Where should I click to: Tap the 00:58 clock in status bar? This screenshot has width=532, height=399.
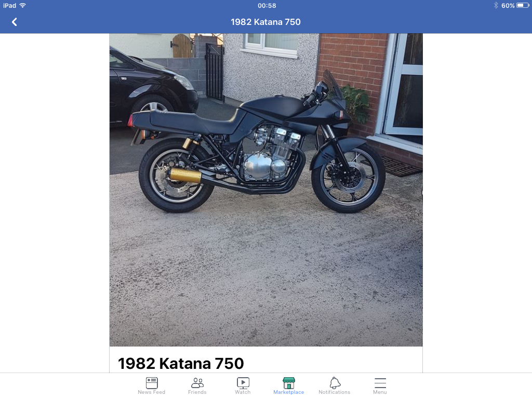click(x=267, y=6)
